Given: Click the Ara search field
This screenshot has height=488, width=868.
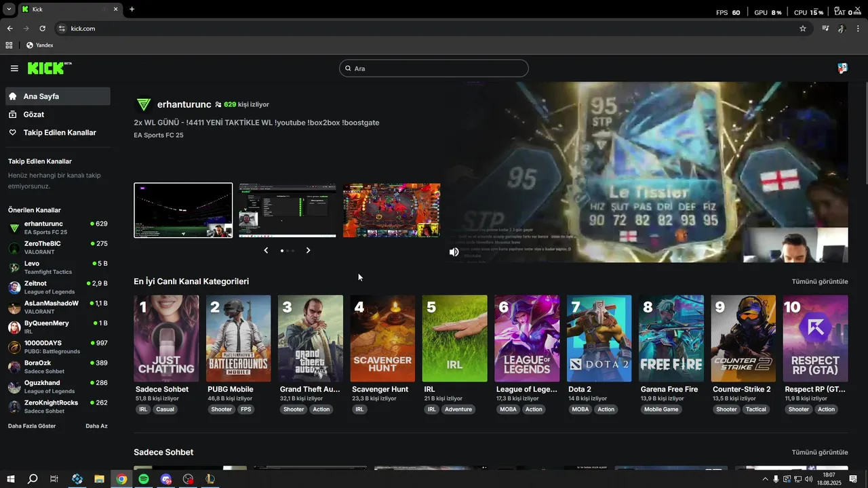Looking at the screenshot, I should [434, 68].
